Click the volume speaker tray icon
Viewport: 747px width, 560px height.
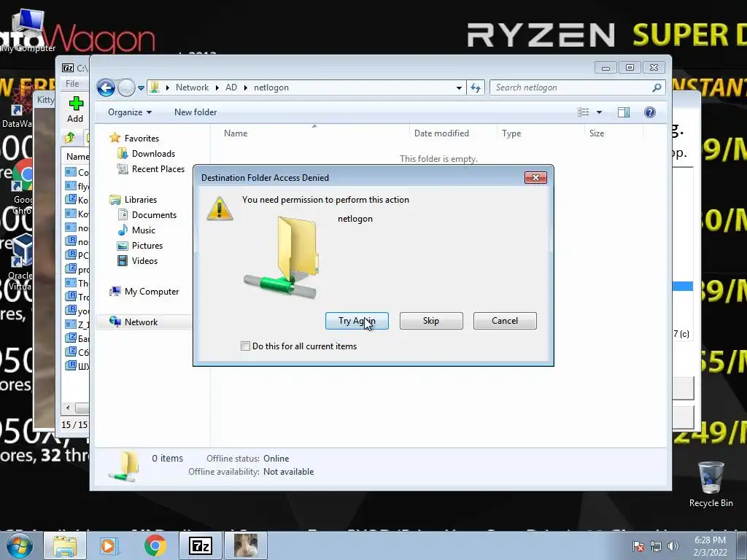(673, 546)
